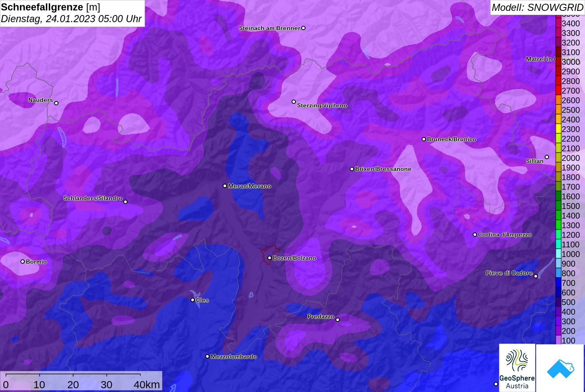Click the Sterzing/Vipiteno marker dot
Screen dimensions: 585x392
294,102
